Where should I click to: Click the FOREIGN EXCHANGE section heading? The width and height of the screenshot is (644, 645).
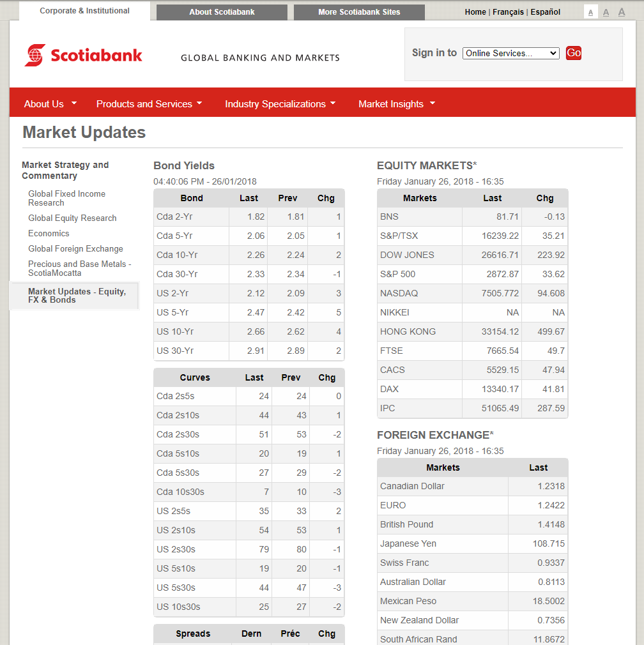(x=435, y=435)
